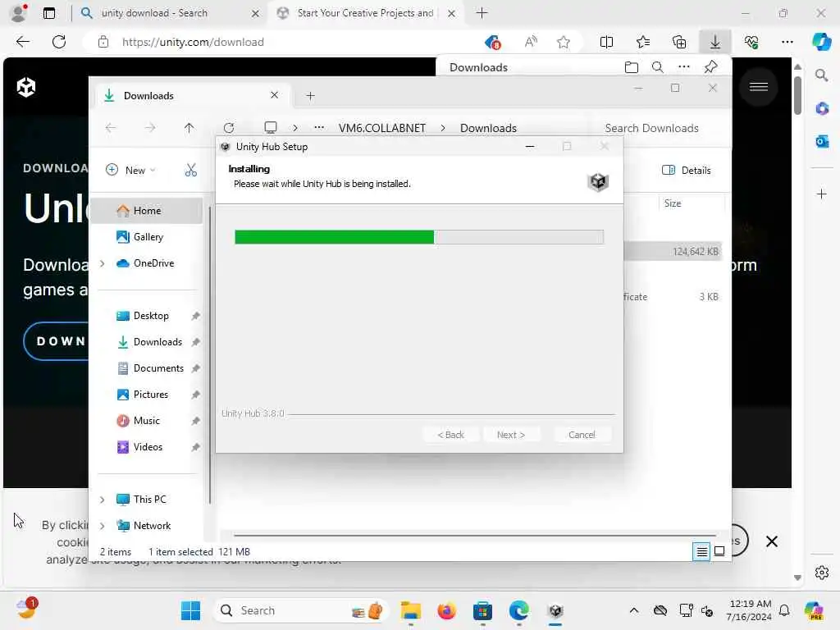This screenshot has width=840, height=630.
Task: Reload the unity.com page in Edge
Action: (x=59, y=42)
